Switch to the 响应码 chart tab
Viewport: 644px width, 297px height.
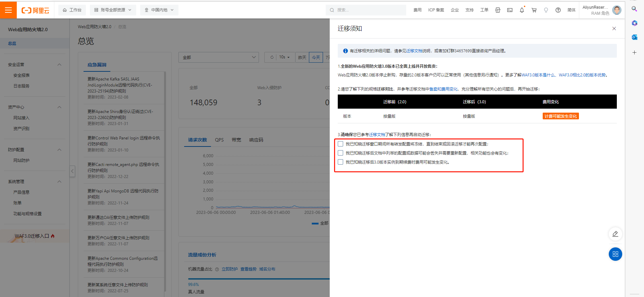(256, 140)
